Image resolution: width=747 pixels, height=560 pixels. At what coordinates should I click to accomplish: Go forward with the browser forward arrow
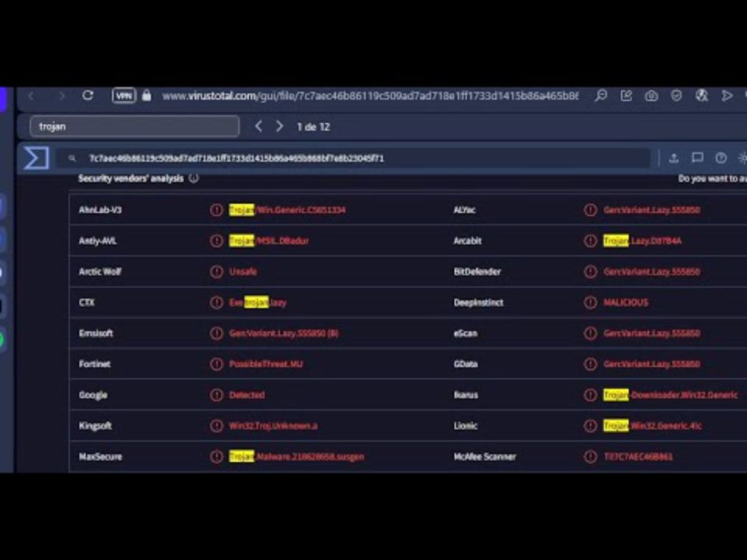61,96
